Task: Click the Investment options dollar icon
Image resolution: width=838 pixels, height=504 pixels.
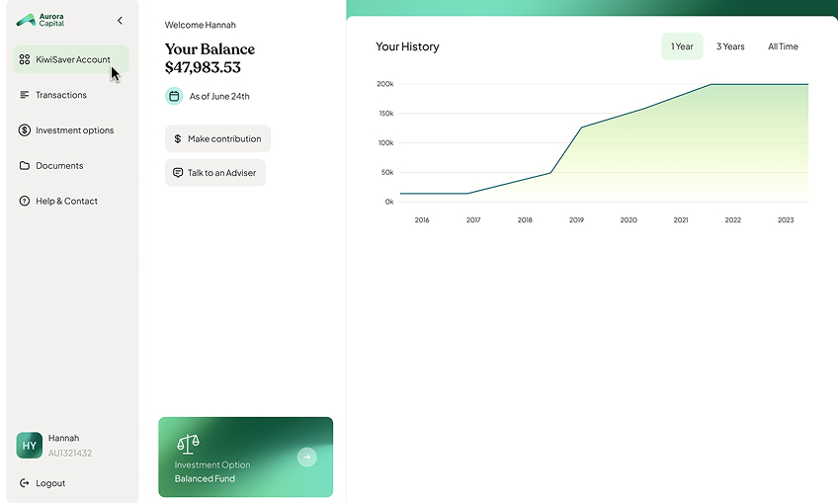Action: pyautogui.click(x=25, y=129)
